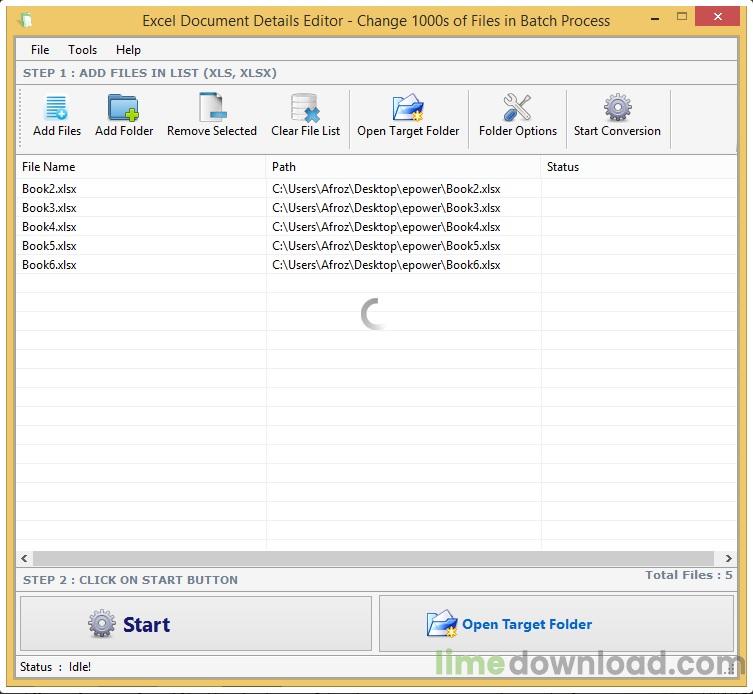The height and width of the screenshot is (694, 753).
Task: Open the Help menu
Action: coord(128,49)
